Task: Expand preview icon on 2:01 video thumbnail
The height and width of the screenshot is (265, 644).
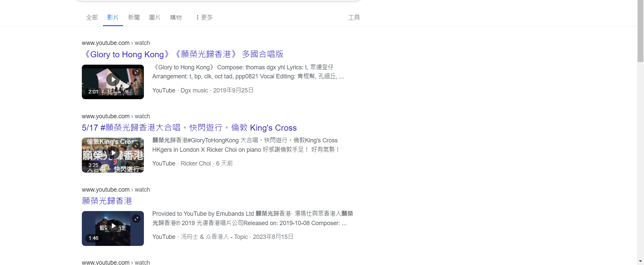Action: click(x=136, y=72)
